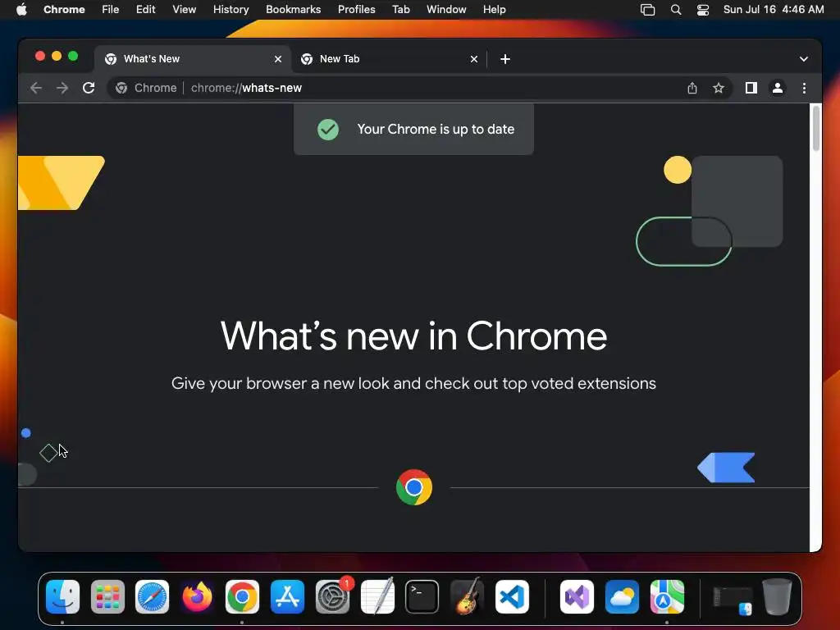
Task: Open System Settings from the Dock
Action: pyautogui.click(x=333, y=597)
